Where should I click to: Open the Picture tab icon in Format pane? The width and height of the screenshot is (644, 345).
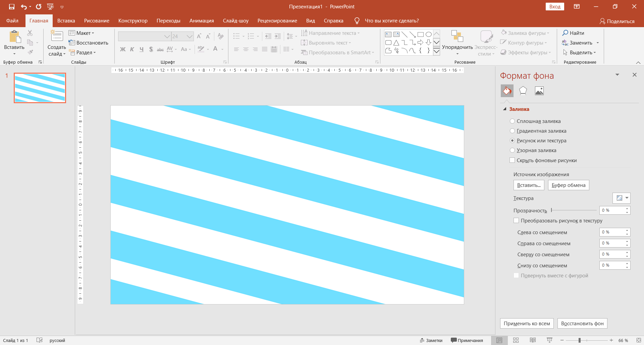point(539,91)
